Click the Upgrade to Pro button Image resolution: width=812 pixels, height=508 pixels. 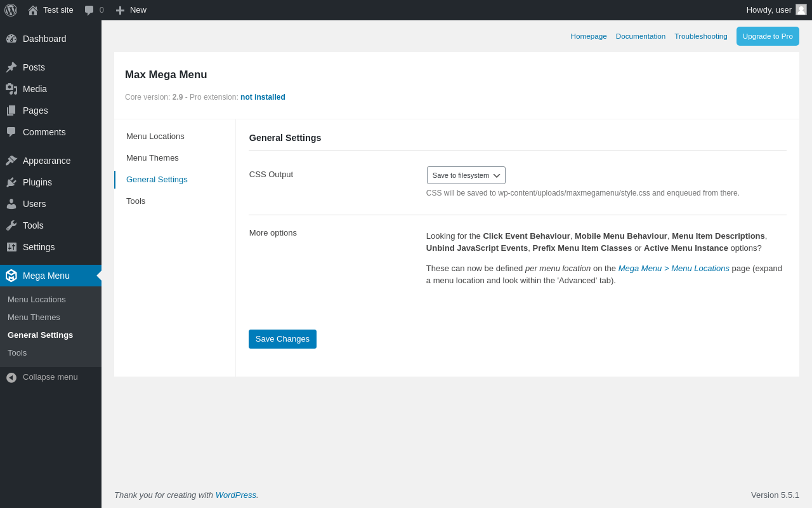768,36
